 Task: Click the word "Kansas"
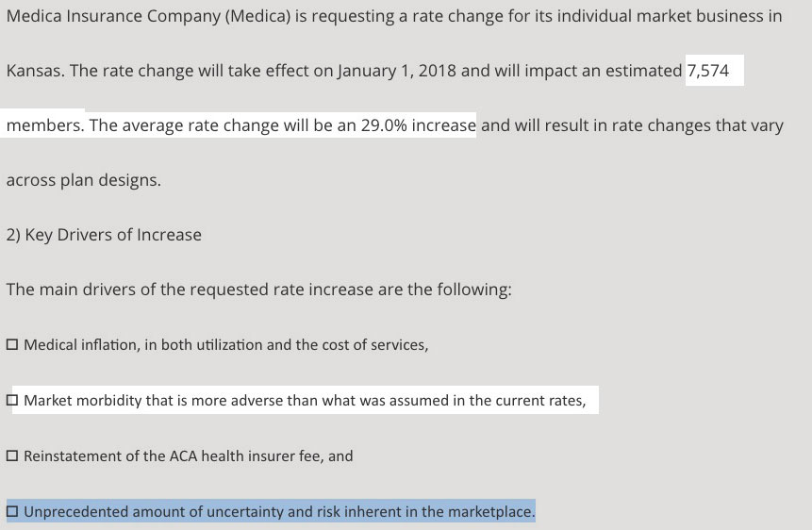pos(33,71)
